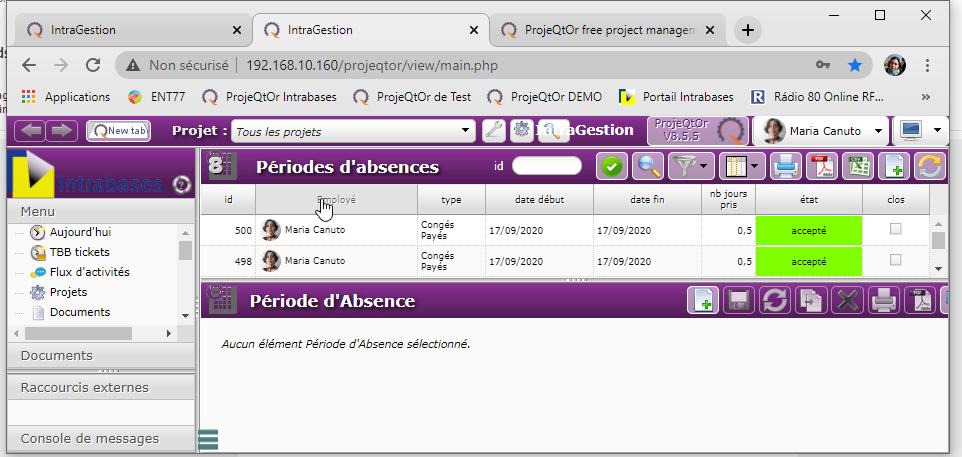
Task: Select id 498 in the absences table
Action: point(243,261)
